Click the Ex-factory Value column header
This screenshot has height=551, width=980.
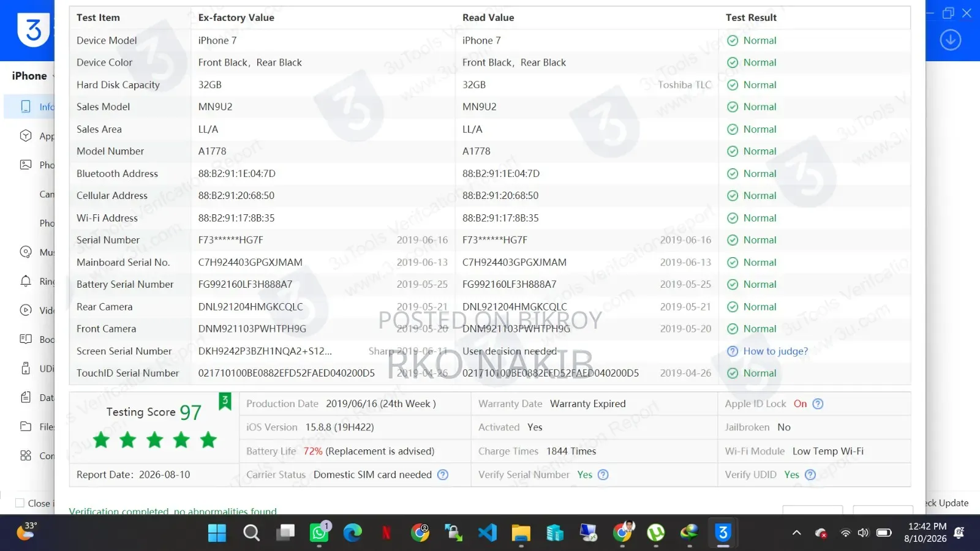[x=236, y=18]
